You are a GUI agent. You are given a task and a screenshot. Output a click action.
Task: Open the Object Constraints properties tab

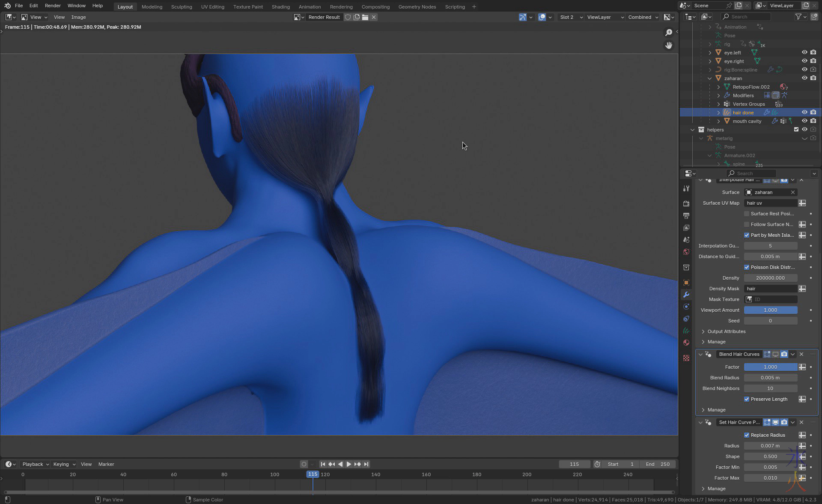click(x=686, y=319)
